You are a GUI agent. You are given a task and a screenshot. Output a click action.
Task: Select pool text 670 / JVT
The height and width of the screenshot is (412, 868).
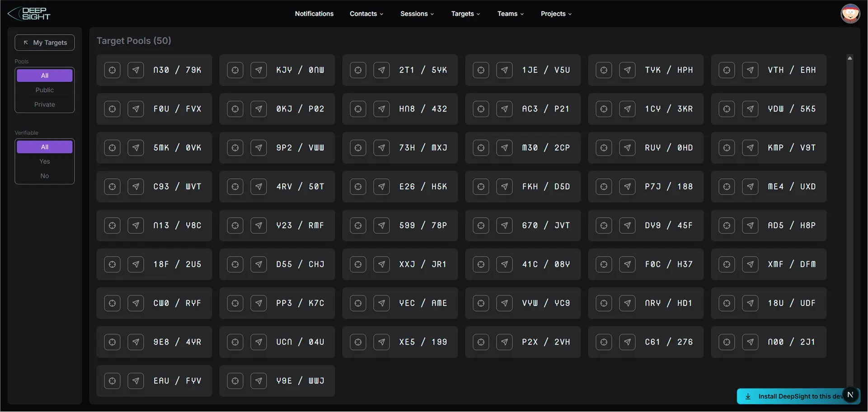(x=546, y=225)
